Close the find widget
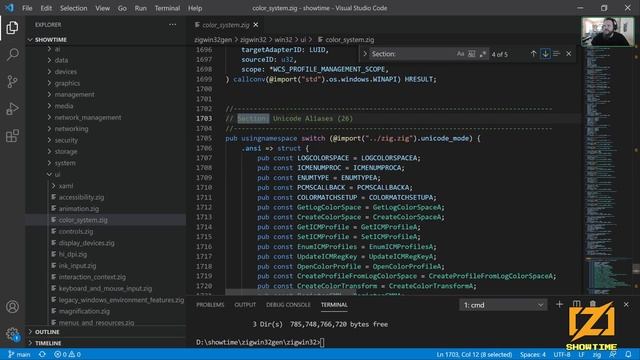Viewport: 640px width, 360px height. (569, 54)
